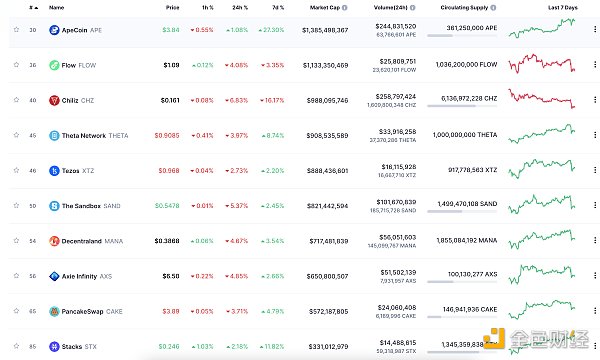Toggle the watchlist star for Stacks
The height and width of the screenshot is (360, 600).
click(16, 346)
